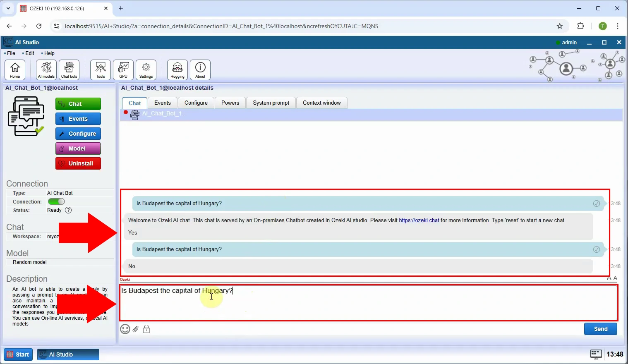Image resolution: width=628 pixels, height=364 pixels.
Task: Click the 13:48 clock on the taskbar
Action: click(x=615, y=354)
